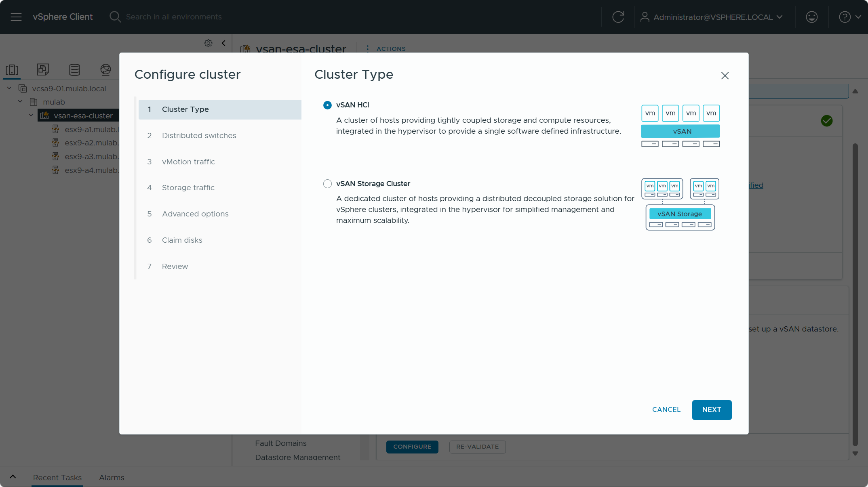Open the Storage inventory view
868x487 pixels.
pos(74,70)
